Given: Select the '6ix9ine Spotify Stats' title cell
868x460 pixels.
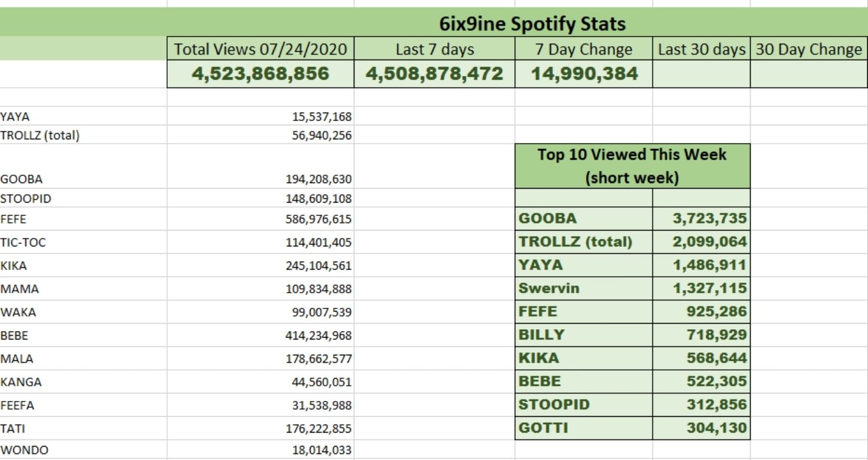Looking at the screenshot, I should pos(532,23).
